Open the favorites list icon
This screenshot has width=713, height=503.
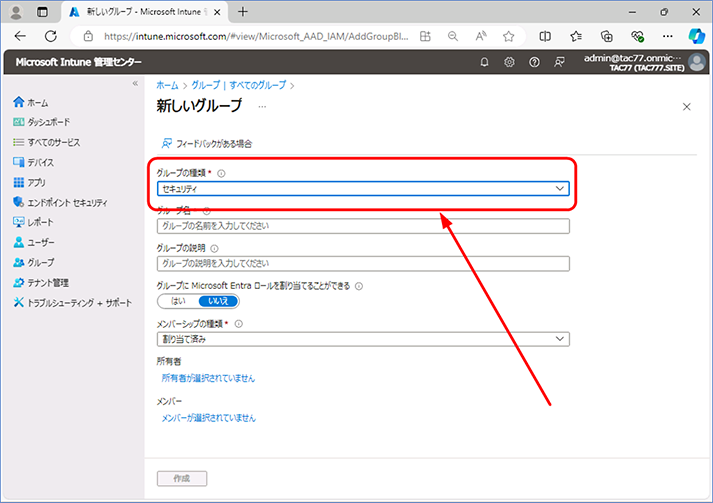point(576,36)
